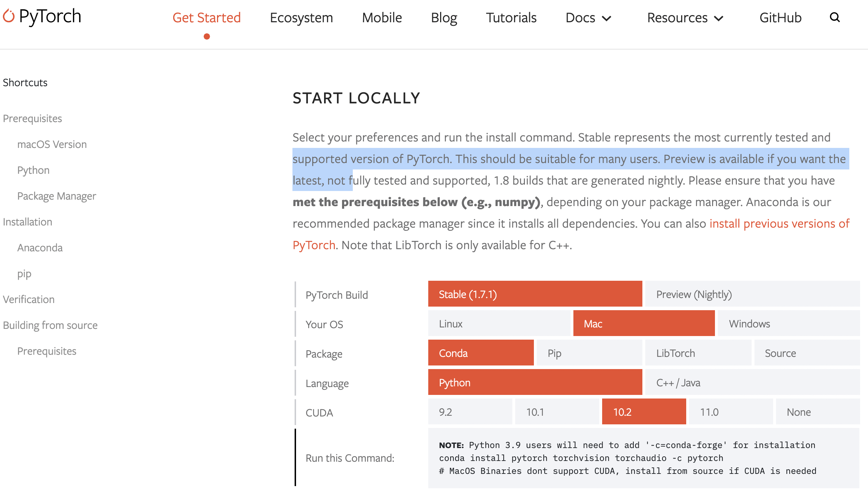Screen dimensions: 868x494
Task: Click the conda install command text
Action: [581, 458]
